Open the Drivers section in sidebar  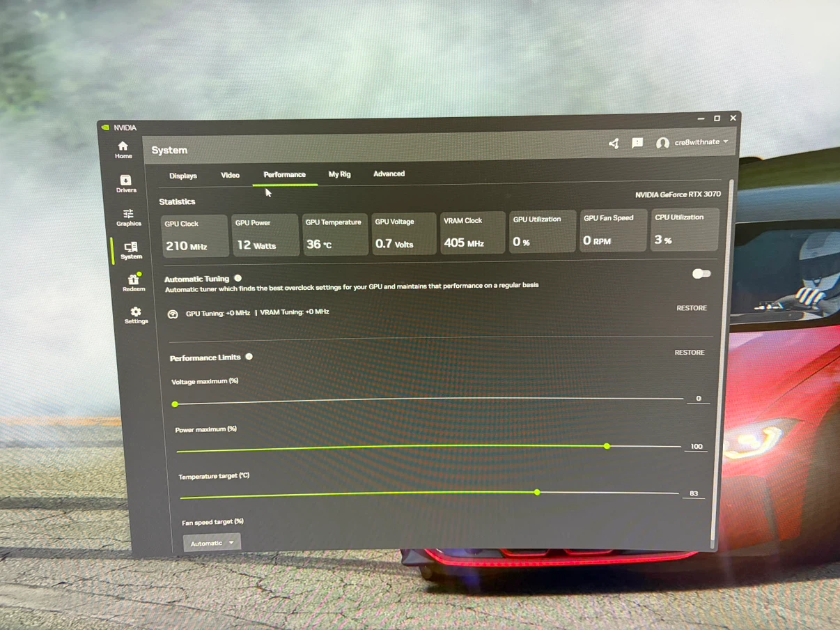126,184
